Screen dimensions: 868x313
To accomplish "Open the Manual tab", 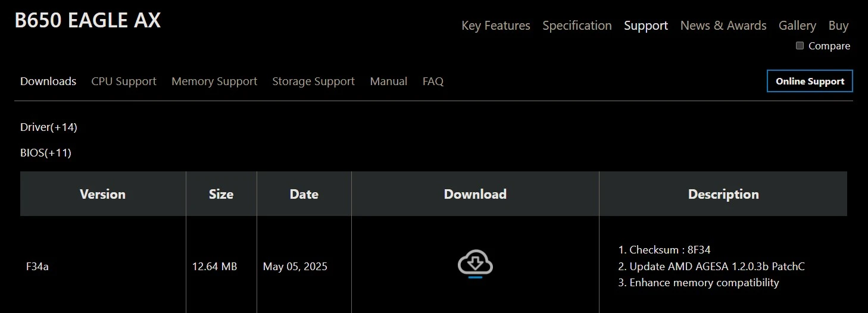I will [389, 82].
